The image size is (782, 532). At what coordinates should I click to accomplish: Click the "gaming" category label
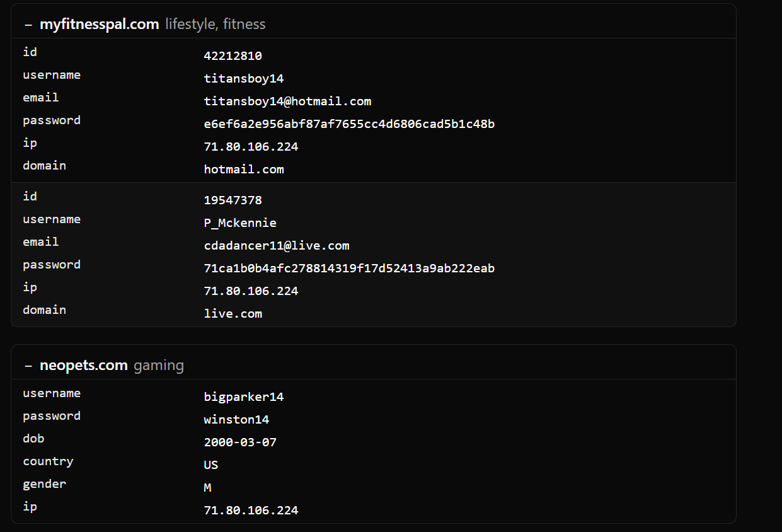[159, 366]
